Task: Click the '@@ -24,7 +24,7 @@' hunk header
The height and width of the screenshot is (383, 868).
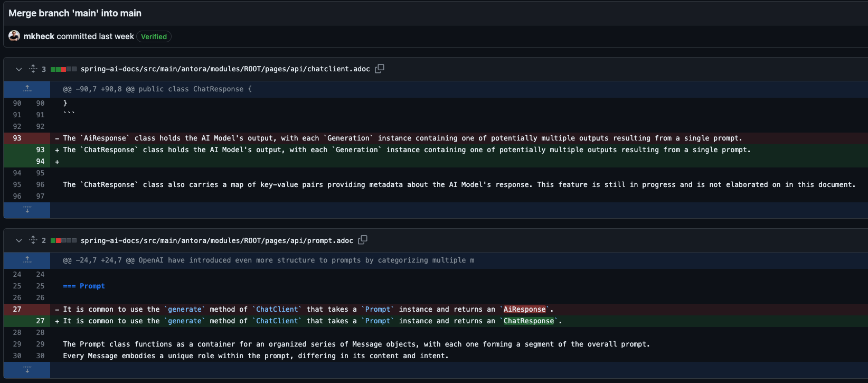Action: (x=269, y=260)
